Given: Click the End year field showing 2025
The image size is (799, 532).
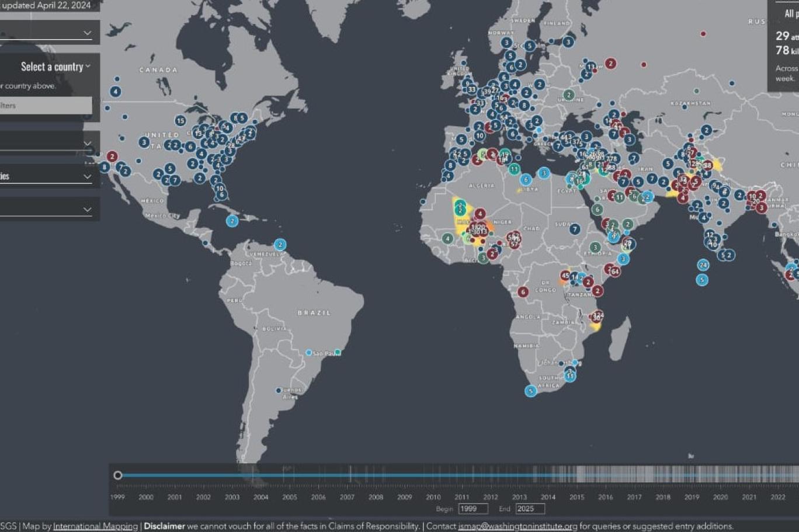Looking at the screenshot, I should point(530,509).
